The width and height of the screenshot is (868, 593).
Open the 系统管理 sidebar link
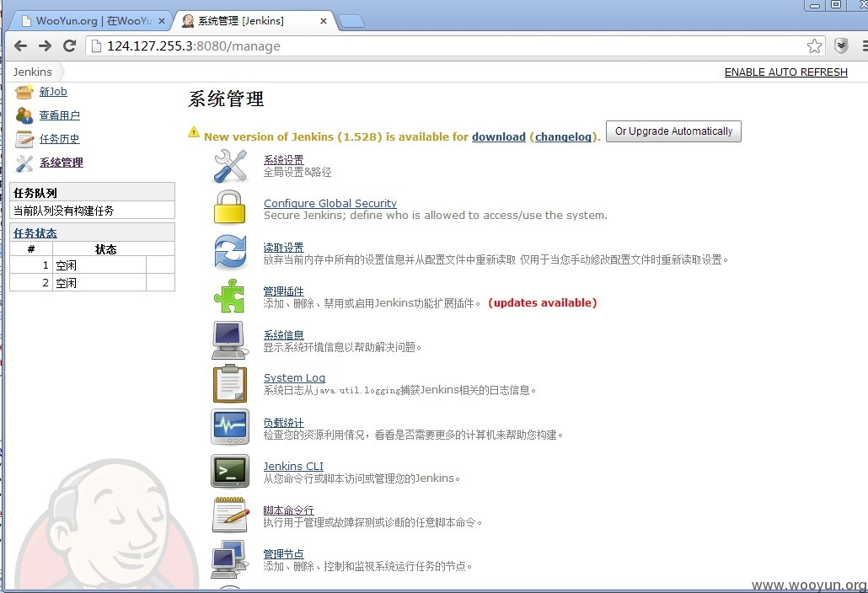pos(62,163)
